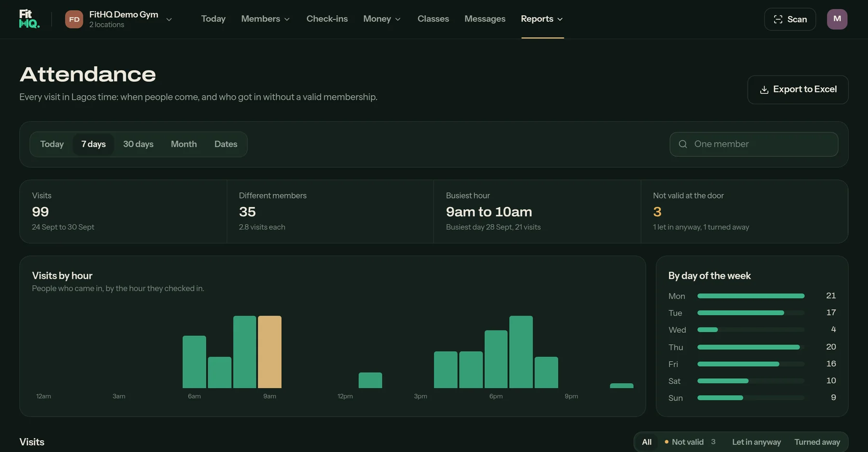Open the M user profile avatar

837,19
